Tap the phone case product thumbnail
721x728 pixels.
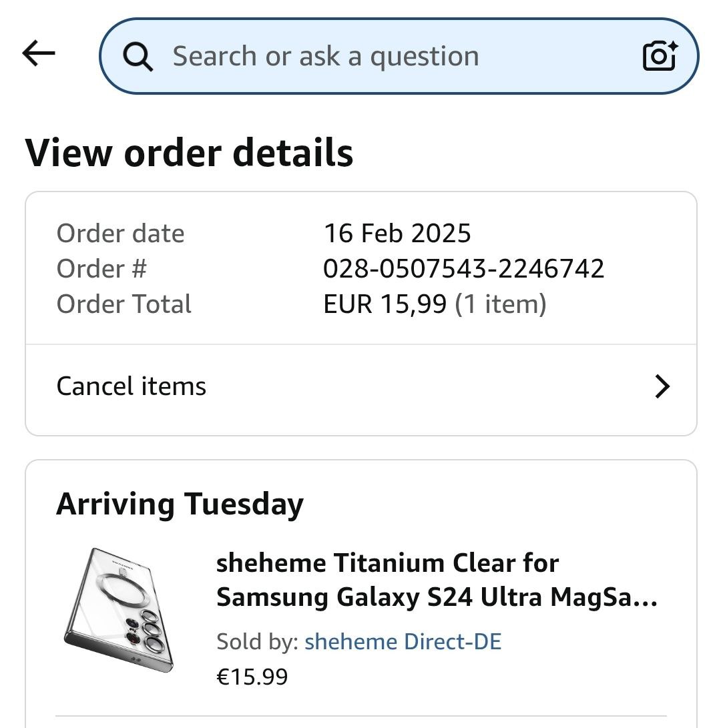click(x=120, y=611)
